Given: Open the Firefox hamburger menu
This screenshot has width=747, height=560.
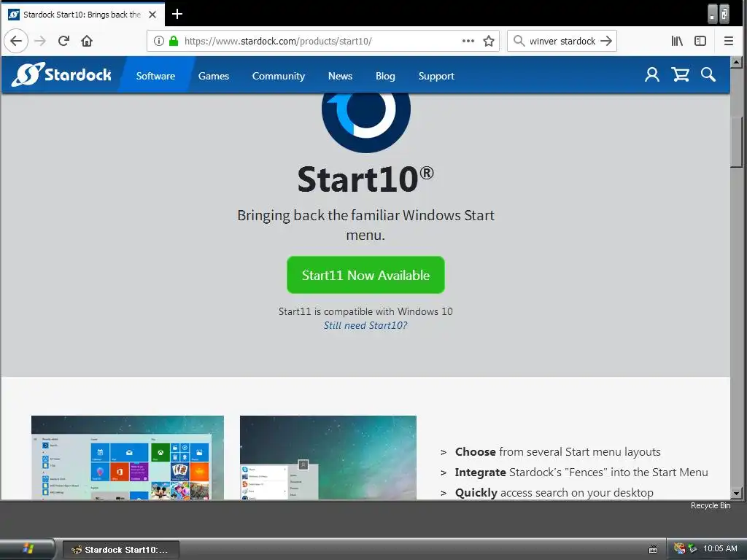Looking at the screenshot, I should pos(729,41).
